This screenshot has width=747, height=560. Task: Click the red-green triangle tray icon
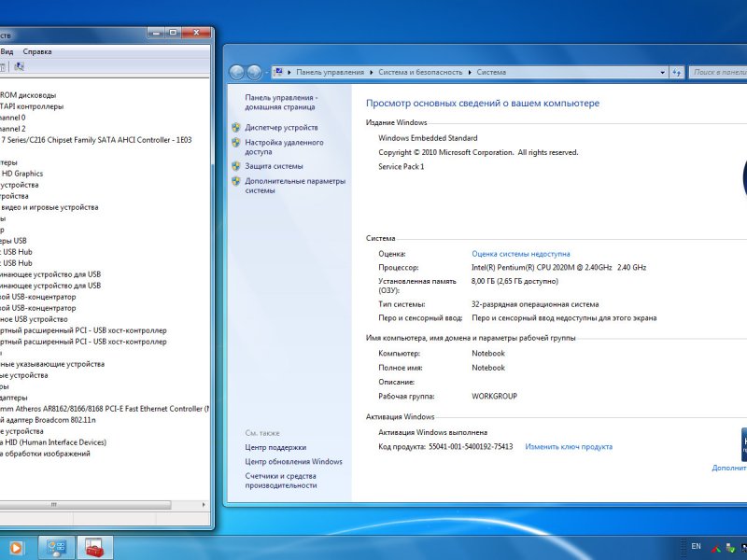pos(715,549)
